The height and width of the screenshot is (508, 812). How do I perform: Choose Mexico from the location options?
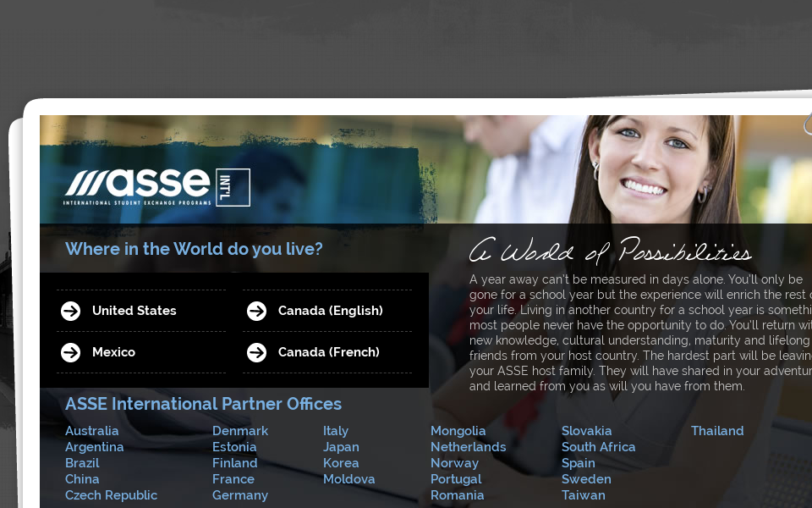114,352
